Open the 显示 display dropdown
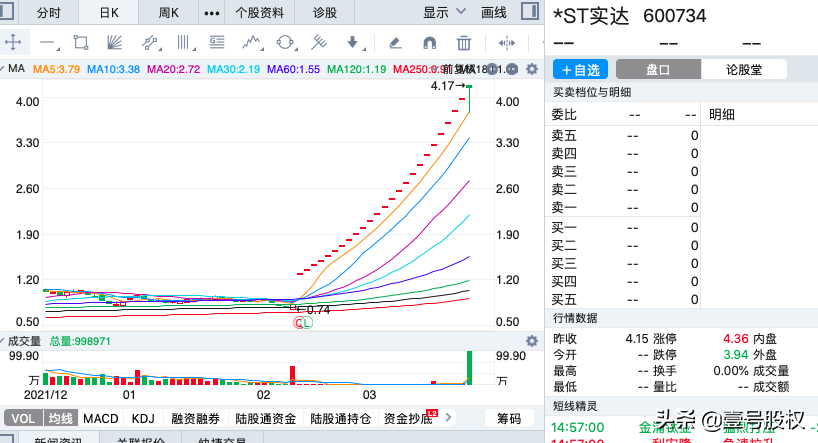Image resolution: width=818 pixels, height=443 pixels. (x=443, y=12)
